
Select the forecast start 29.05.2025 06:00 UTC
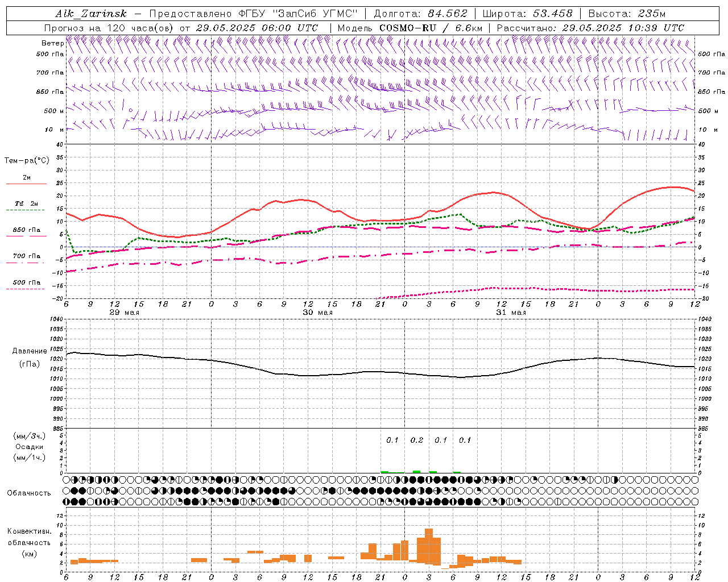pos(257,28)
